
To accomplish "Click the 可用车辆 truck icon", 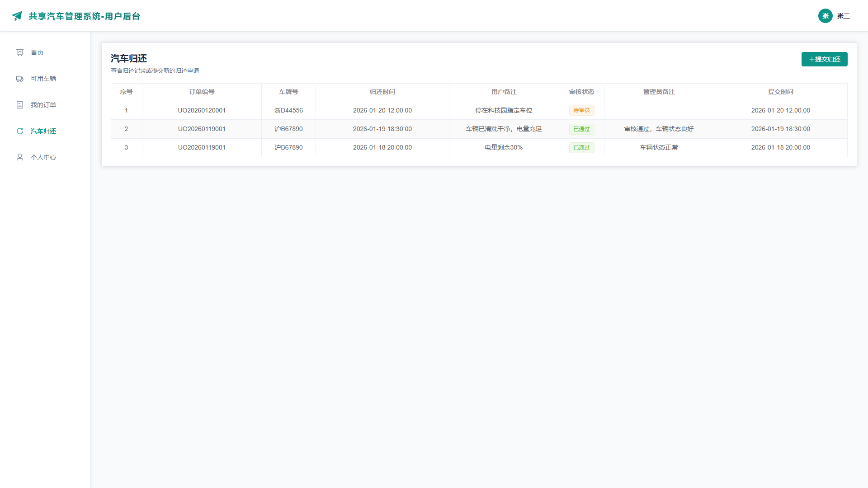I will tap(20, 79).
